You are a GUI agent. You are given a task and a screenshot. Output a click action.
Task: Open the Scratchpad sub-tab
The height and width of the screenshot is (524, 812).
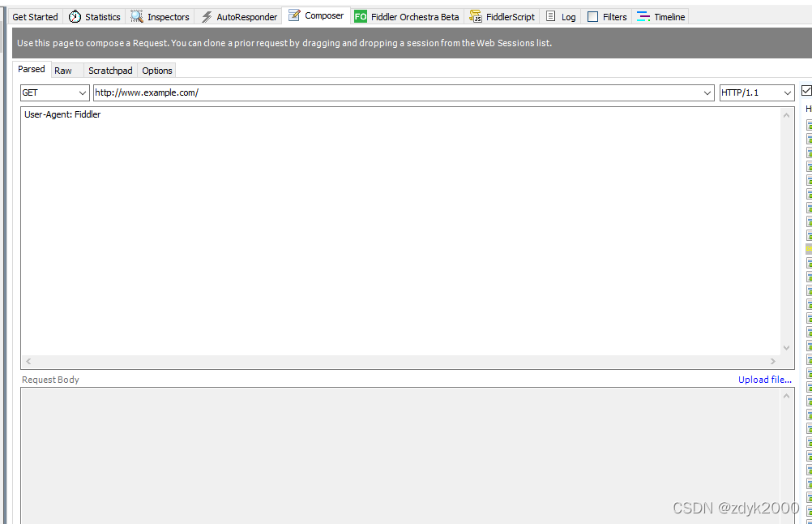pyautogui.click(x=110, y=71)
